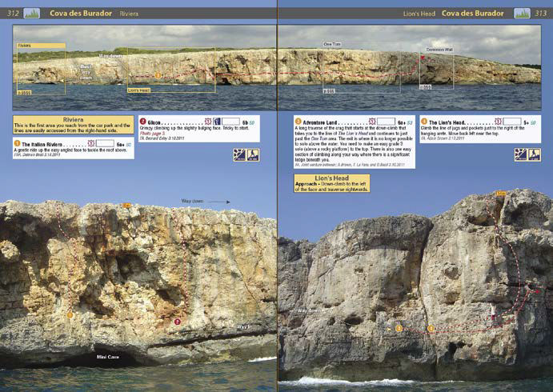Image resolution: width=553 pixels, height=392 pixels.
Task: Tick the checkbox on the Glaze route line
Action: (230, 122)
